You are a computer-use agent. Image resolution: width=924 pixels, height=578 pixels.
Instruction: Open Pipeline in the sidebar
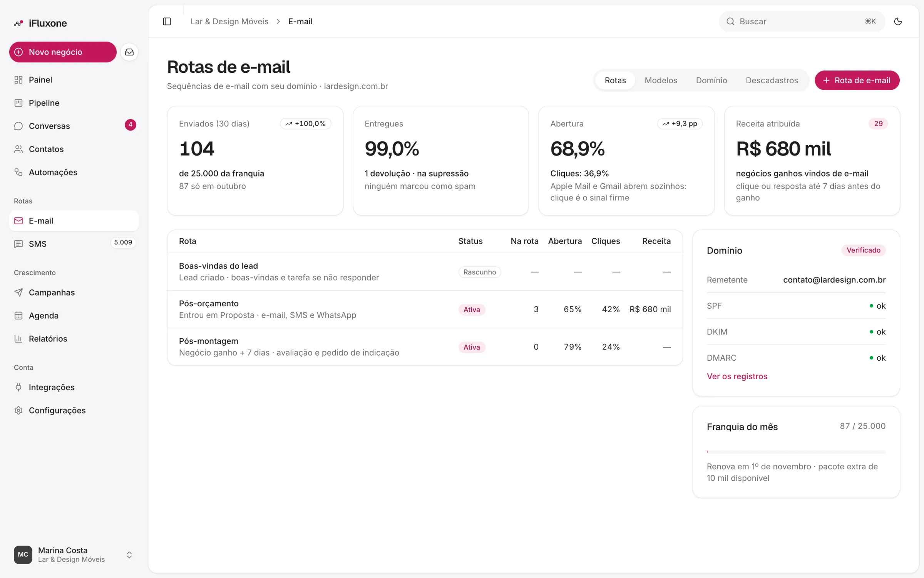tap(74, 103)
